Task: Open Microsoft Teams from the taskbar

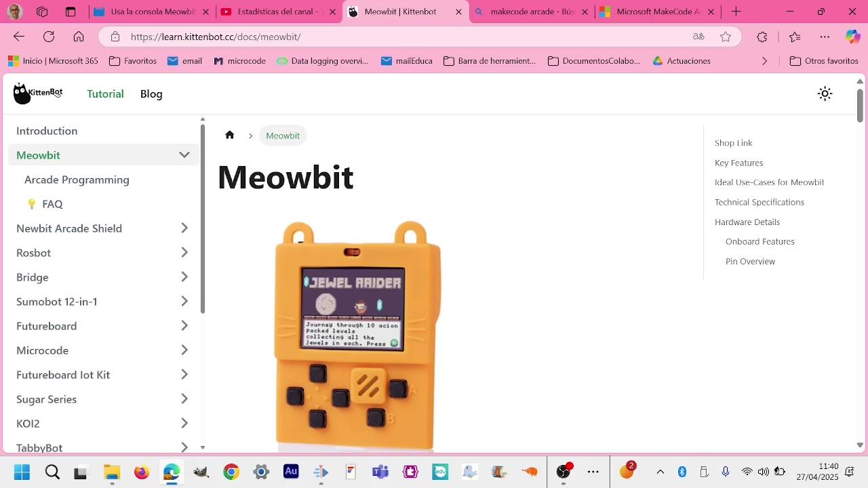Action: [x=380, y=472]
